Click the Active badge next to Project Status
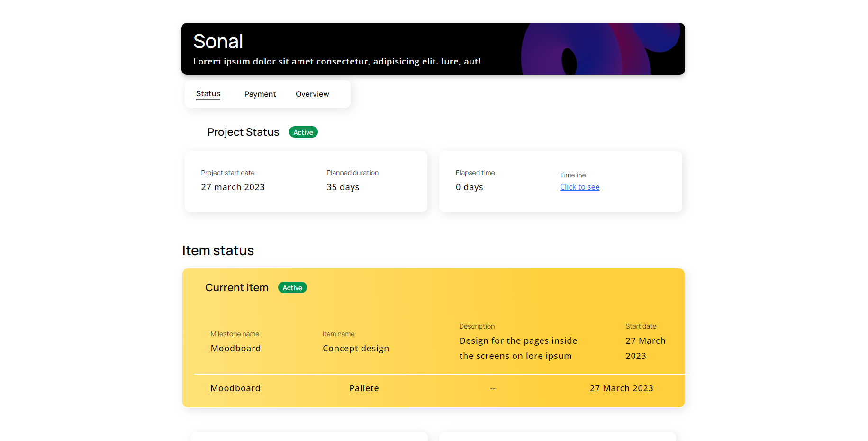The height and width of the screenshot is (441, 868). click(x=303, y=132)
